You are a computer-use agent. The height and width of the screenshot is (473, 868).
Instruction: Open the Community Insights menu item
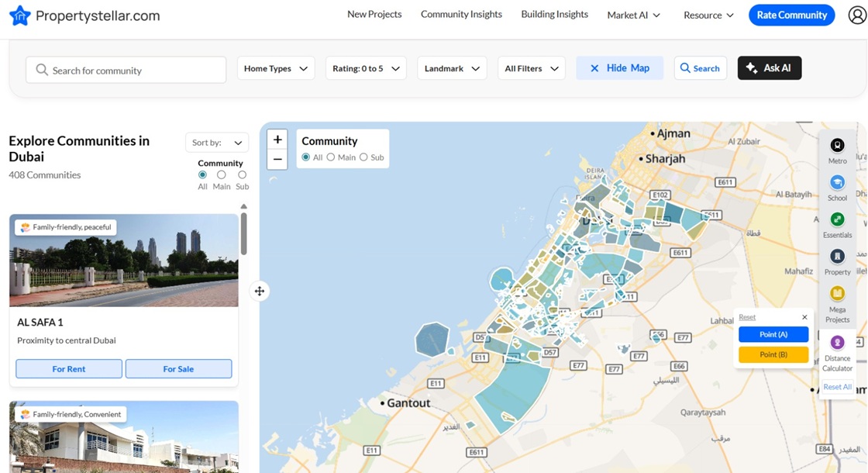pyautogui.click(x=461, y=14)
